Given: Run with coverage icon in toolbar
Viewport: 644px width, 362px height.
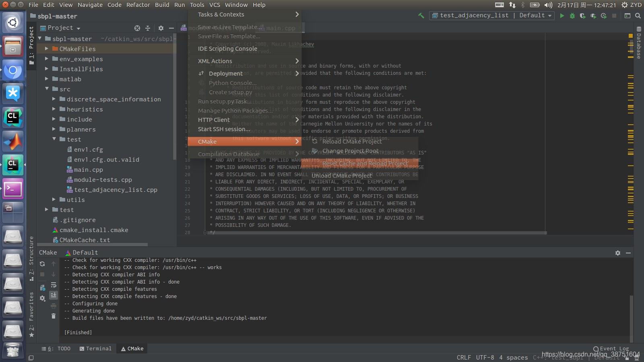Looking at the screenshot, I should pyautogui.click(x=582, y=16).
